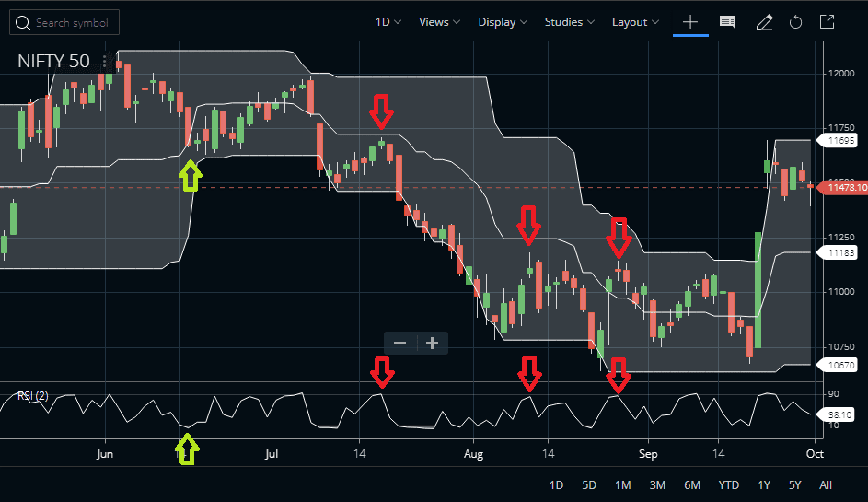This screenshot has height=502, width=868.
Task: Click the Jun date axis label
Action: coord(105,454)
